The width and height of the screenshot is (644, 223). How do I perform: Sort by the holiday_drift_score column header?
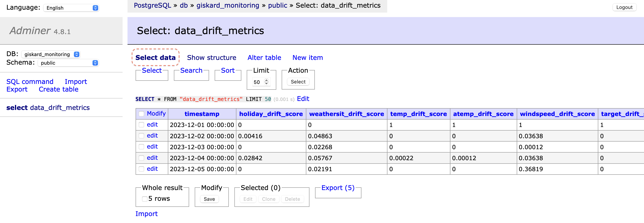[x=271, y=114]
